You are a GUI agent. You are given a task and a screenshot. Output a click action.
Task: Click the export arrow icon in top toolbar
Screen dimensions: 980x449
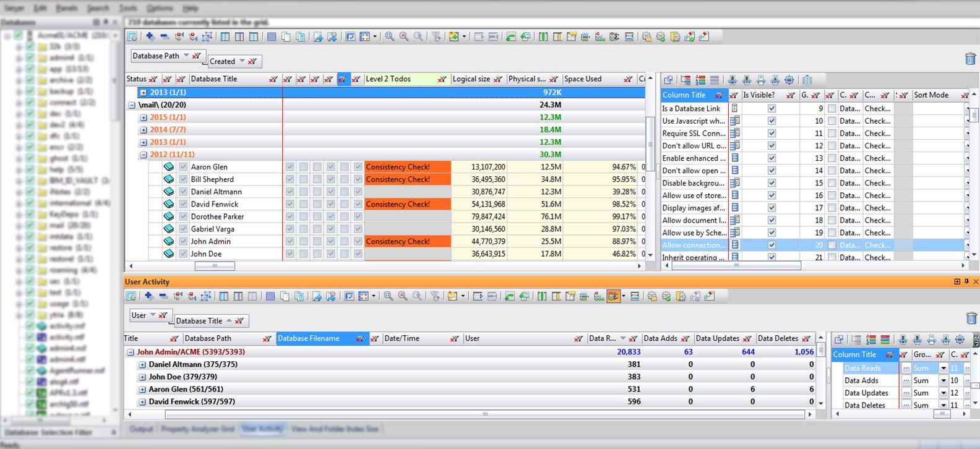point(318,37)
